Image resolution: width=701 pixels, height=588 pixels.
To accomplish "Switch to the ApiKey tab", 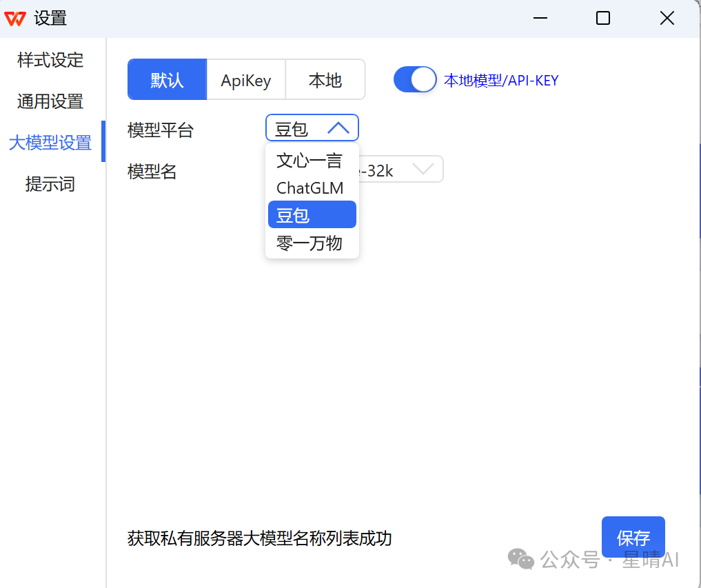I will tap(246, 79).
